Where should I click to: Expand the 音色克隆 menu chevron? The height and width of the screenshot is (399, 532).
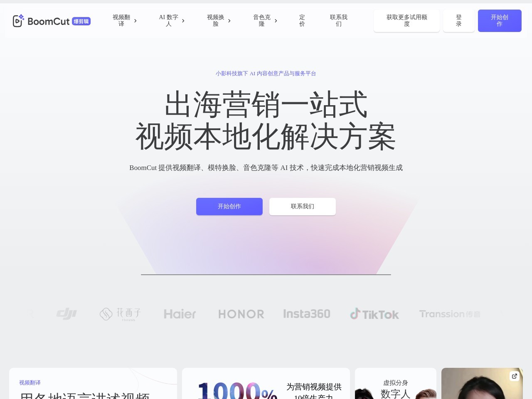[276, 21]
